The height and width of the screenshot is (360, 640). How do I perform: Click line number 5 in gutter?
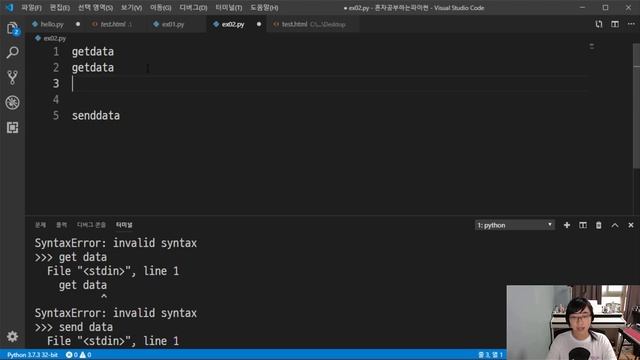pyautogui.click(x=56, y=116)
